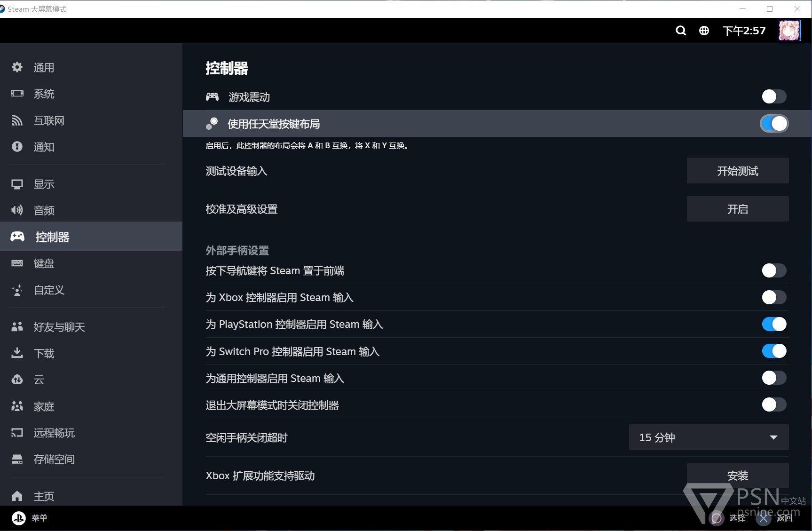
Task: Click the cross 返回 button glyph
Action: click(764, 518)
